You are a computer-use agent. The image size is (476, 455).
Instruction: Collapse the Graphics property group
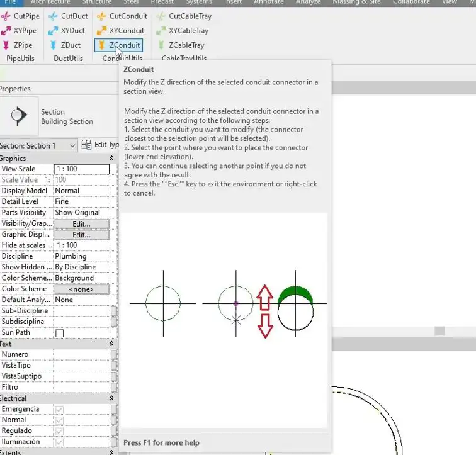point(111,159)
